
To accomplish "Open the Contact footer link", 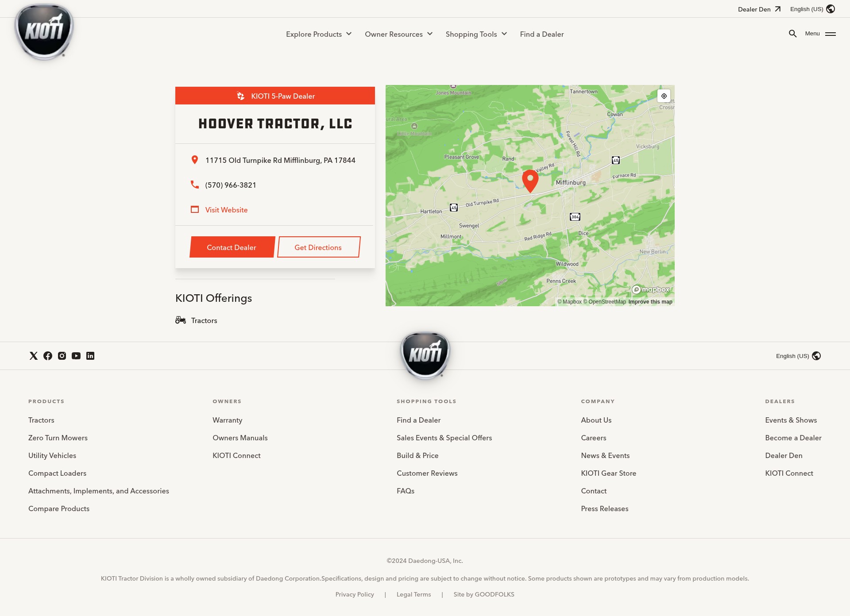I will coord(594,491).
